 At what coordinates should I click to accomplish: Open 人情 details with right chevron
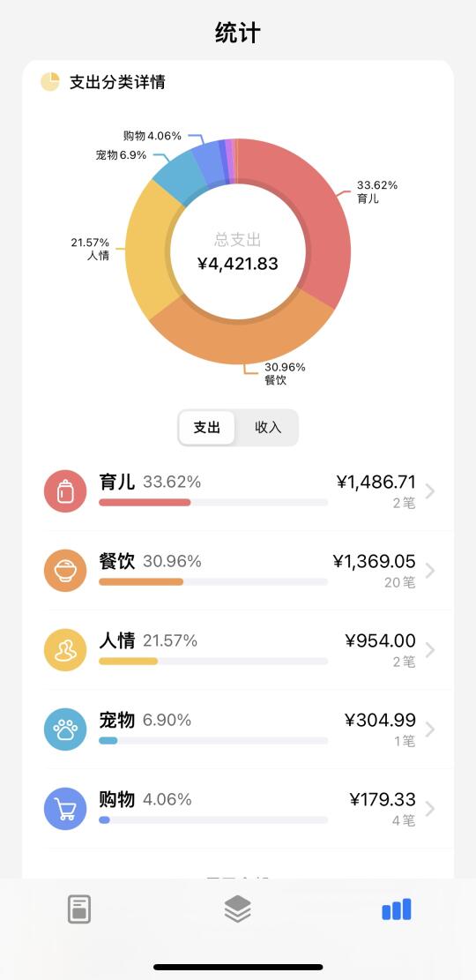click(x=430, y=650)
